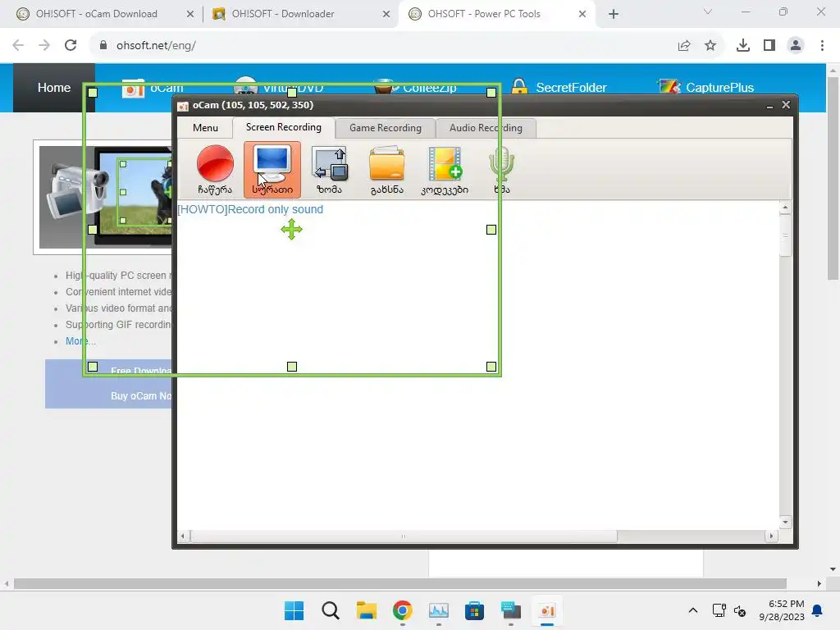840x630 pixels.
Task: Click the Chrome icon in the taskbar
Action: [402, 610]
